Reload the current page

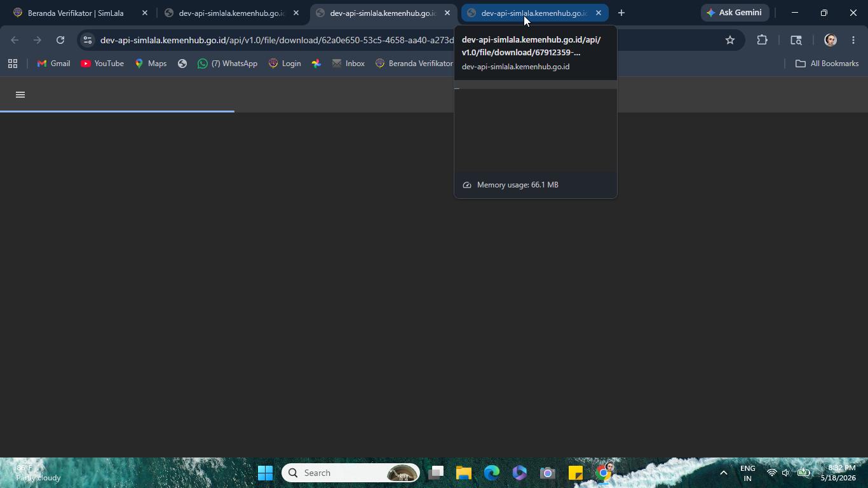(60, 40)
